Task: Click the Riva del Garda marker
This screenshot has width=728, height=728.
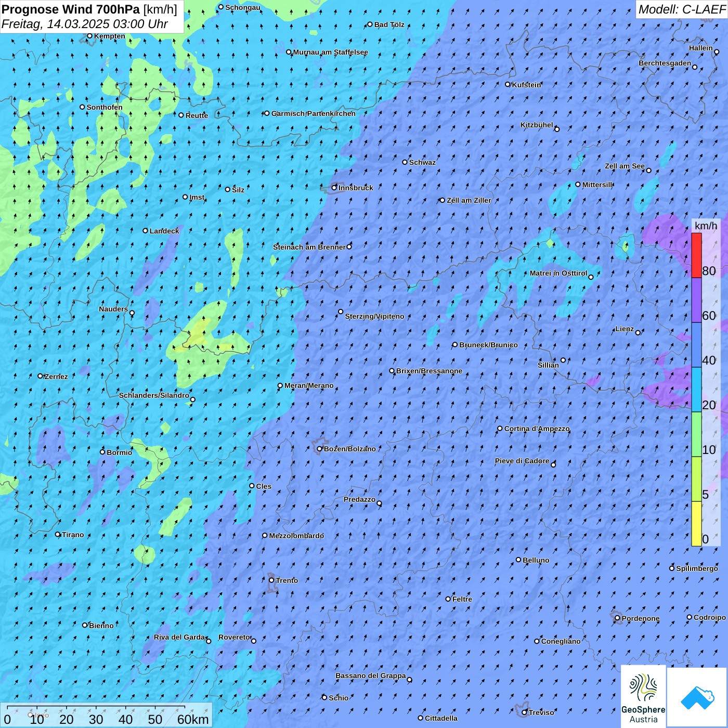Action: (209, 641)
